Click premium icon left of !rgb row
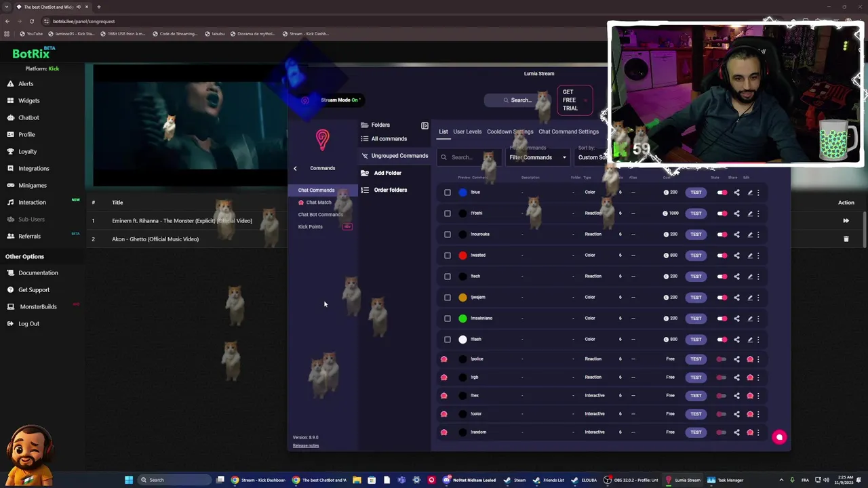This screenshot has width=868, height=488. pyautogui.click(x=444, y=378)
